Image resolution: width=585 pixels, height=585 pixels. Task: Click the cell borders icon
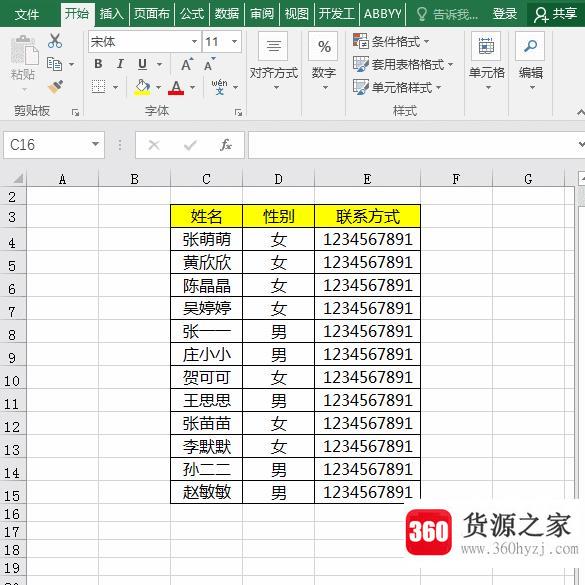(98, 87)
